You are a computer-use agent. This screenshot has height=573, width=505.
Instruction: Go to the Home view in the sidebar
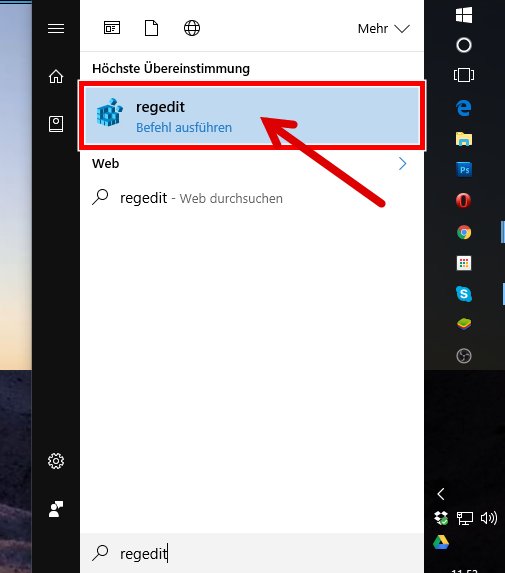pyautogui.click(x=56, y=76)
